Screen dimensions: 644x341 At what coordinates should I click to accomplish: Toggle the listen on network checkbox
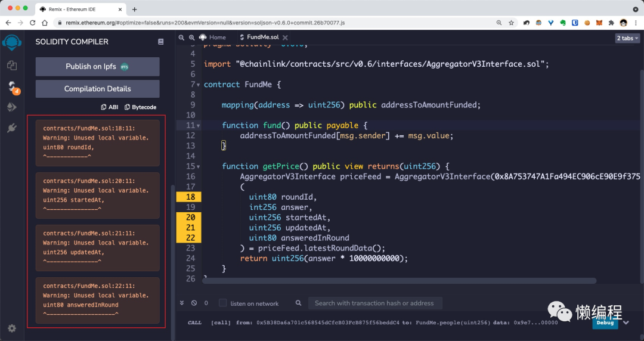222,303
